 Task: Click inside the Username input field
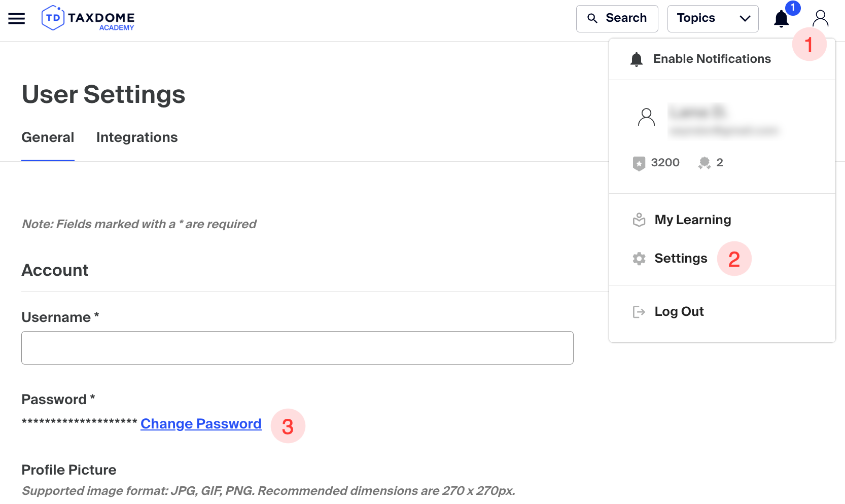click(297, 348)
